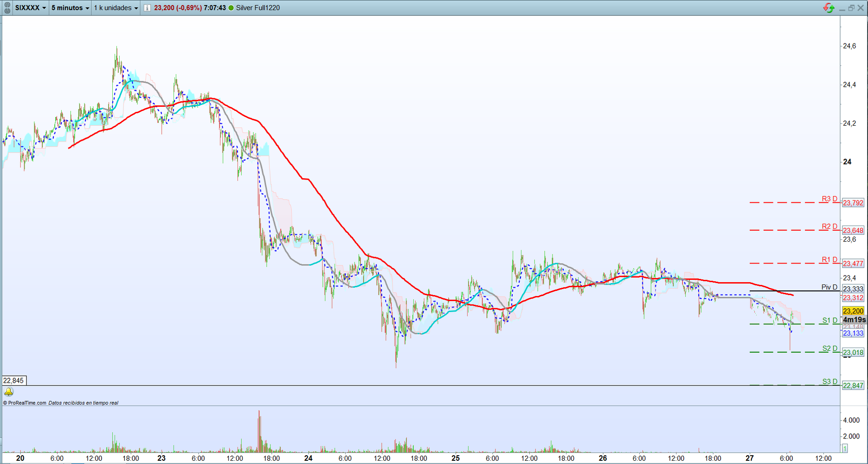
Task: Click the Silver Full1220 instrument name
Action: pos(258,8)
